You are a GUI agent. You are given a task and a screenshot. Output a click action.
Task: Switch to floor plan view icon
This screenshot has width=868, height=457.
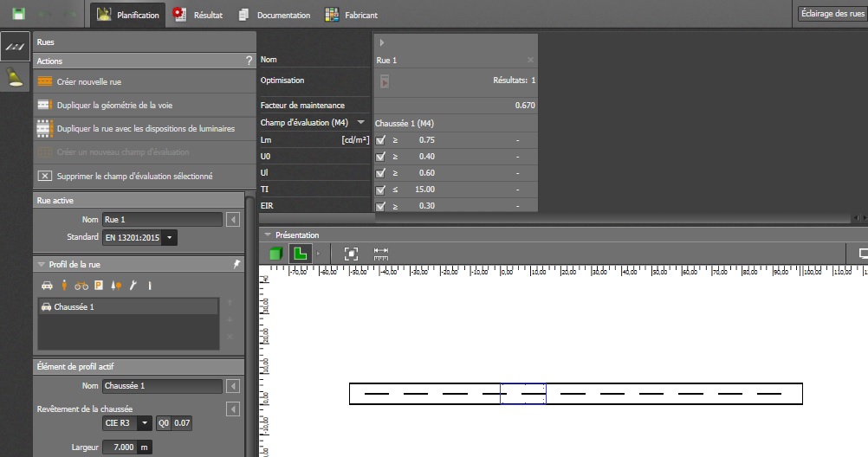(x=300, y=254)
